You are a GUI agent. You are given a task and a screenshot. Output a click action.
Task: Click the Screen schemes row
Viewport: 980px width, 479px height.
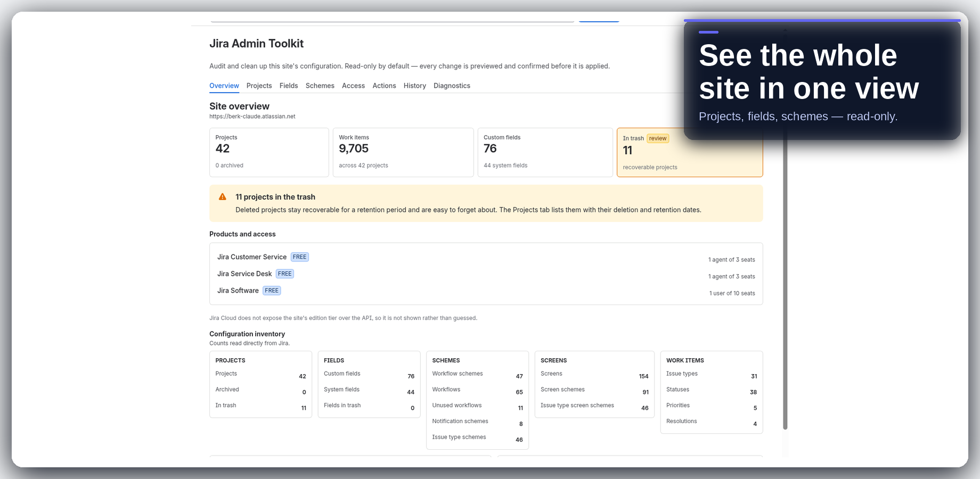(x=594, y=391)
